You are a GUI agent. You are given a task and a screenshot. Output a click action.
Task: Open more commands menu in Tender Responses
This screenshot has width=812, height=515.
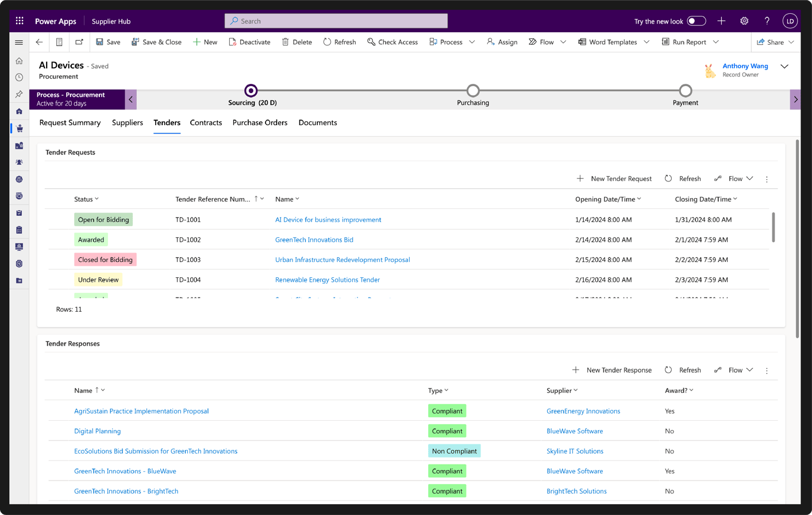click(x=767, y=371)
